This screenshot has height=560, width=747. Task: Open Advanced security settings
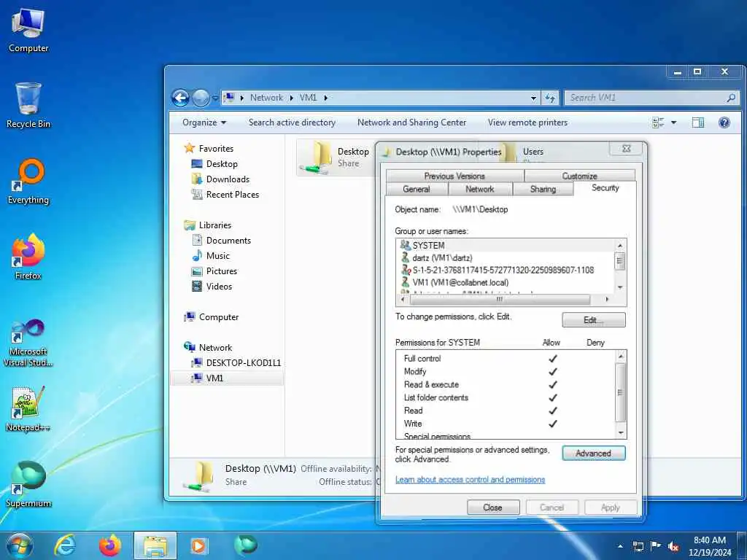[x=594, y=454]
